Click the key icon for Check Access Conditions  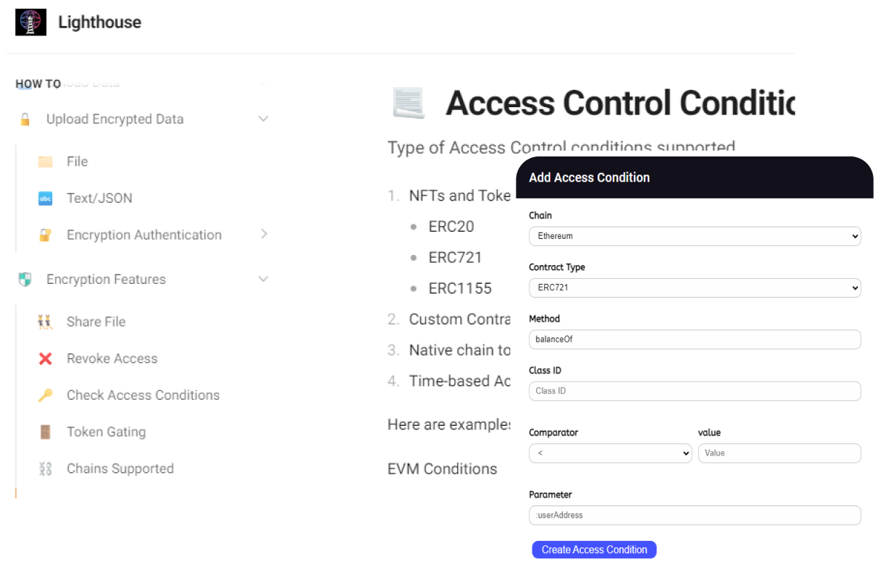click(46, 395)
